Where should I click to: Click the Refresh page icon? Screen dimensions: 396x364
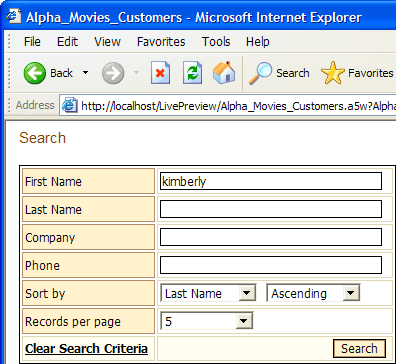[192, 72]
